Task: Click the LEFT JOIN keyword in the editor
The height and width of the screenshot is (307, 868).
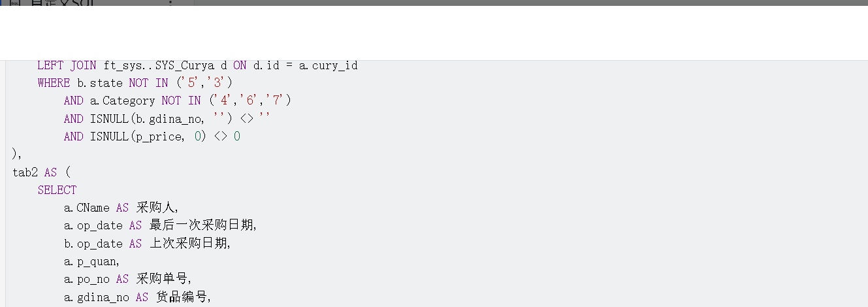Action: (67, 65)
